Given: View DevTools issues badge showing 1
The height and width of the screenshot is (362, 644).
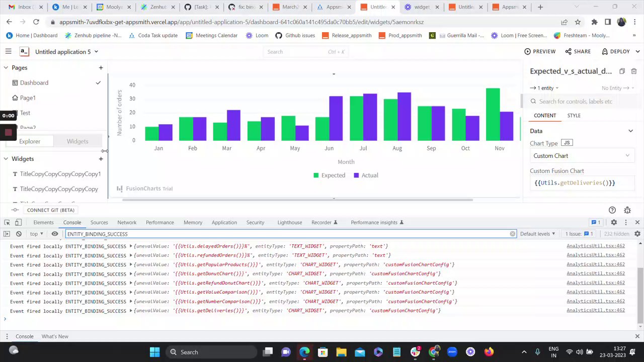Looking at the screenshot, I should coord(596,222).
